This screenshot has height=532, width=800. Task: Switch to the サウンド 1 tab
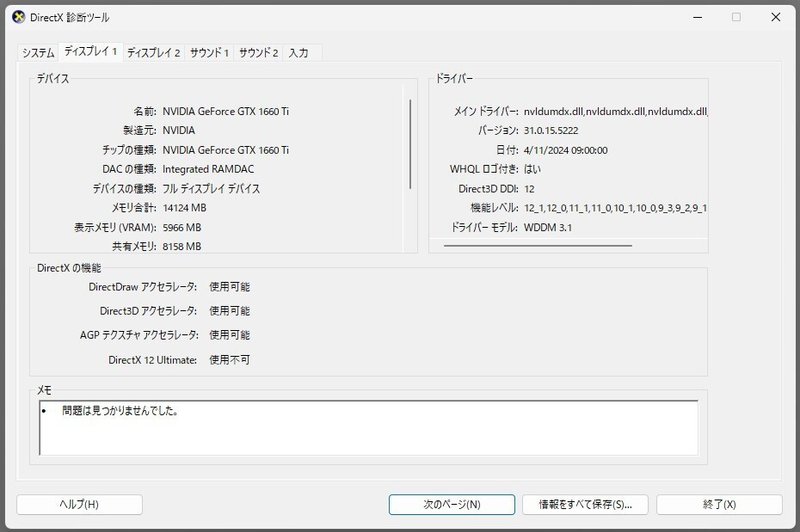click(209, 53)
